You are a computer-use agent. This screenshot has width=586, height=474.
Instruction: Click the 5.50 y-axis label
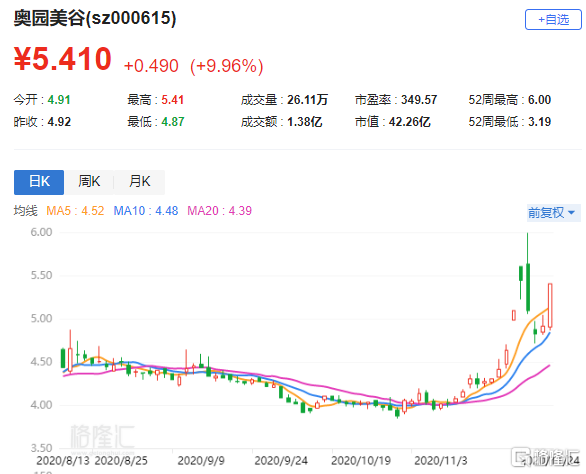(x=41, y=276)
